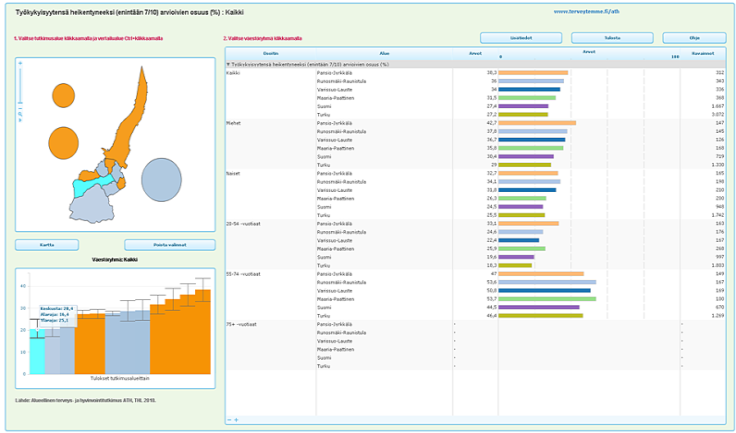Open the Ohje help button
This screenshot has height=433, width=736.
coord(694,38)
